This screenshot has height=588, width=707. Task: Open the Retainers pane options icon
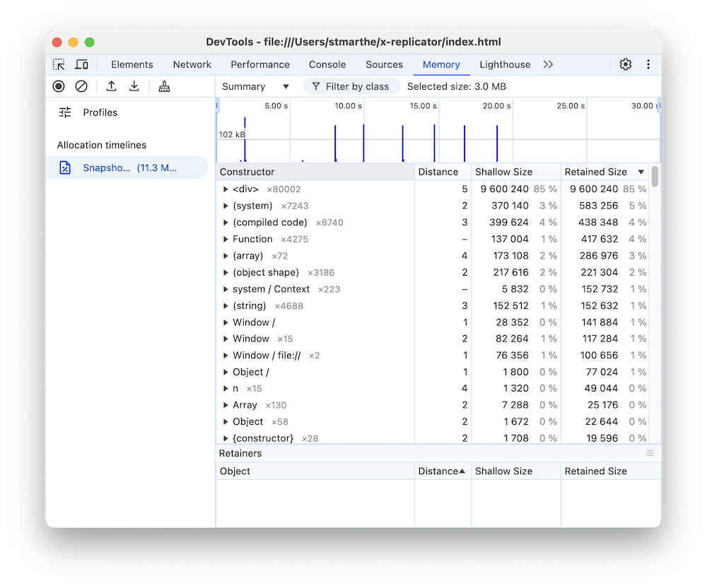pos(650,453)
